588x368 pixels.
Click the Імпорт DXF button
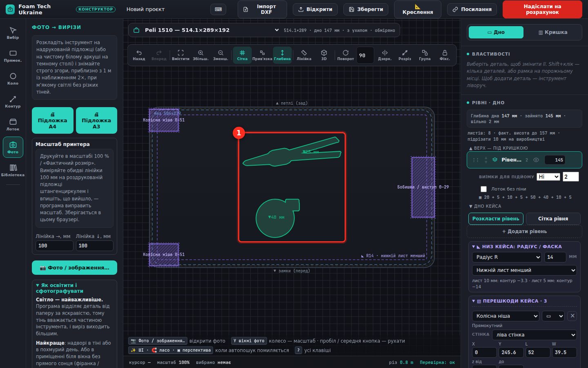coord(262,9)
